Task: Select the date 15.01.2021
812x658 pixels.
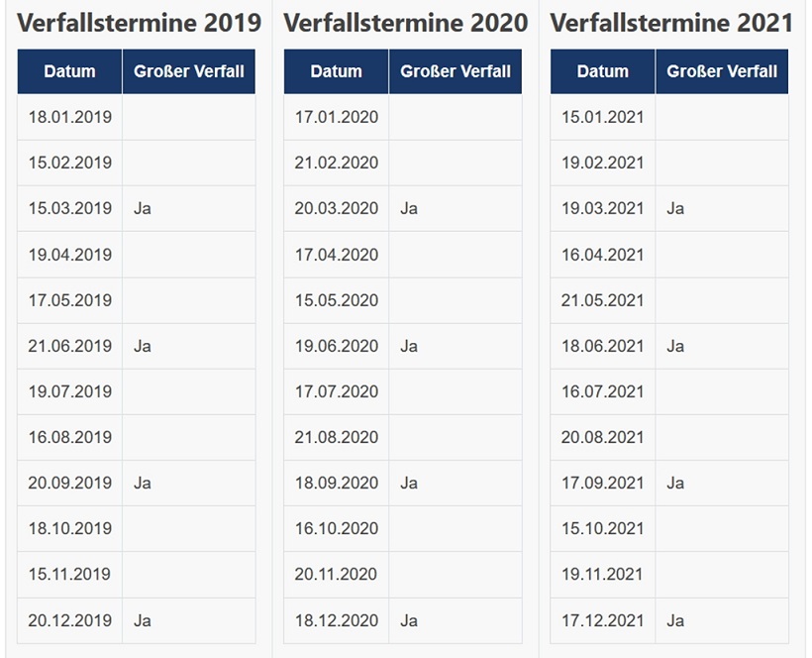Action: (x=603, y=117)
